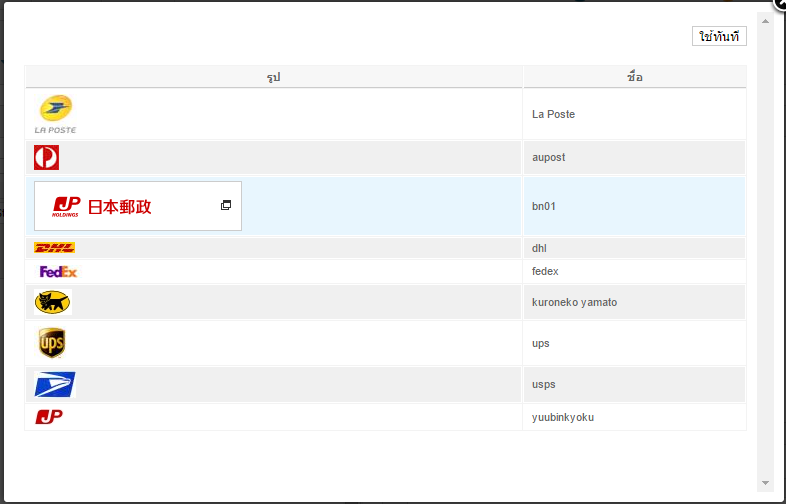Viewport: 786px width, 504px height.
Task: Click the La Poste logo icon
Action: (55, 114)
